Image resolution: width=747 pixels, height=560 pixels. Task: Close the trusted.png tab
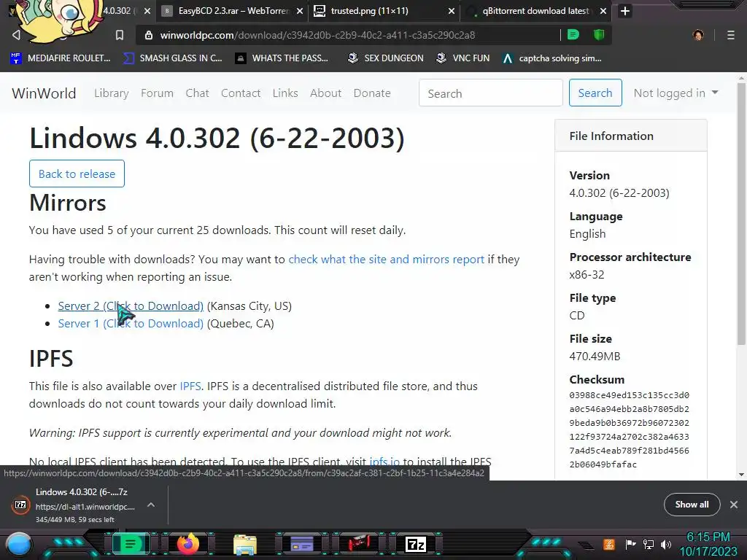tap(451, 11)
